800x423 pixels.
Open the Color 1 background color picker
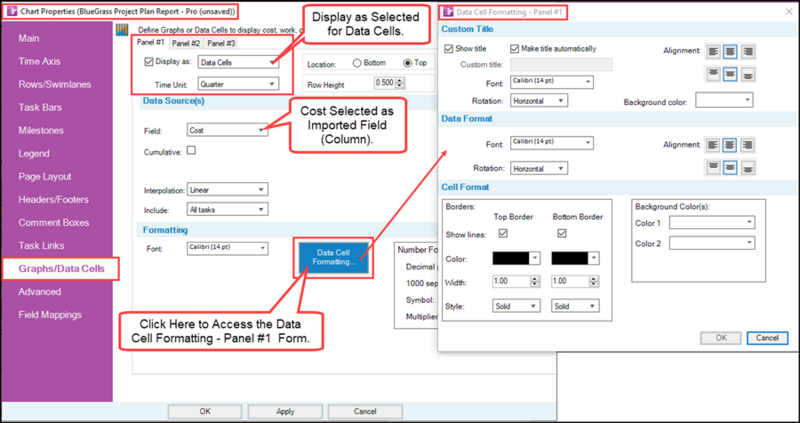click(x=712, y=223)
